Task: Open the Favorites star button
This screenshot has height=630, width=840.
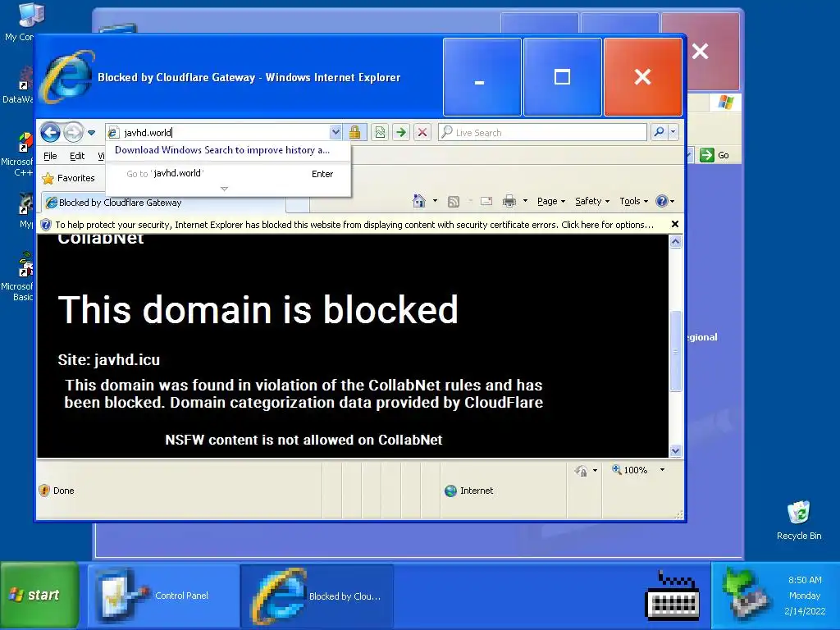Action: [x=69, y=178]
